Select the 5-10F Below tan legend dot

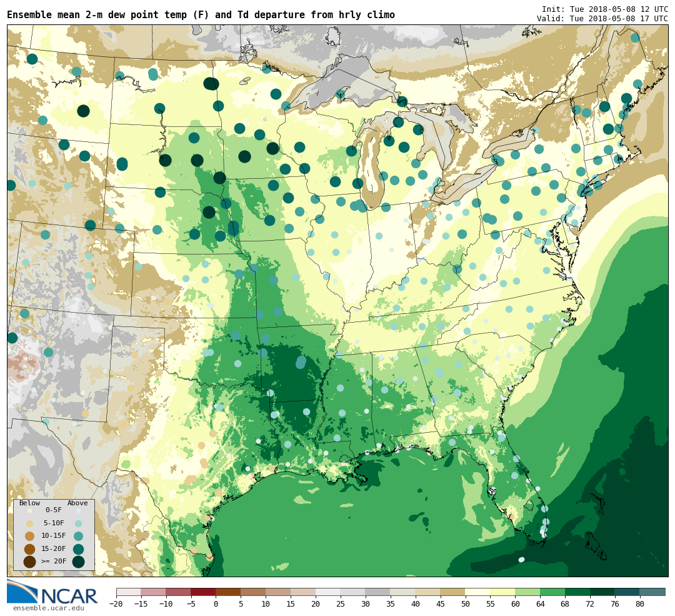click(29, 523)
